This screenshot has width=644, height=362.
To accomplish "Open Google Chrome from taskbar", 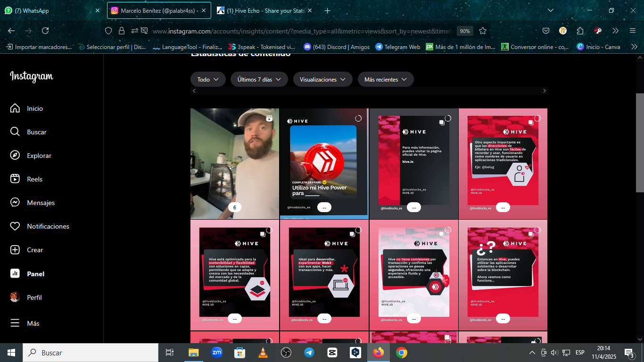I will [401, 353].
